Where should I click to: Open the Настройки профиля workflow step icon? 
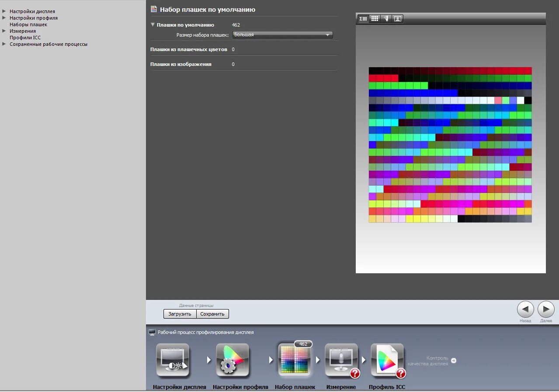click(233, 360)
